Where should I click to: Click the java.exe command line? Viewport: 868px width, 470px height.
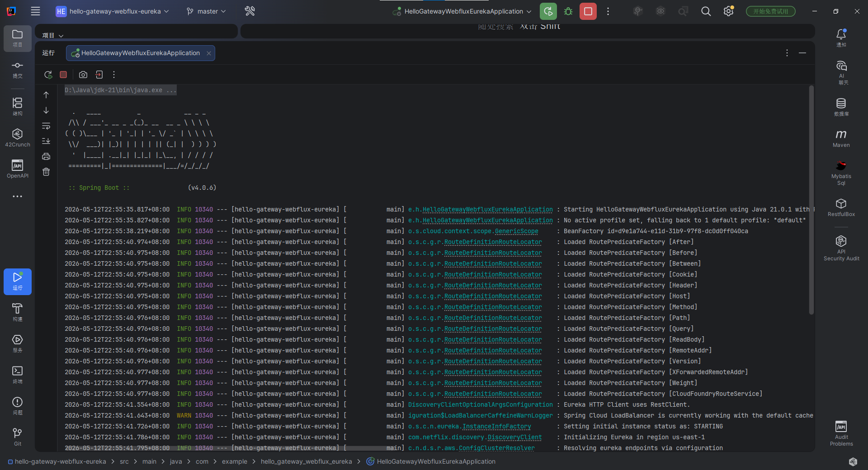tap(120, 90)
